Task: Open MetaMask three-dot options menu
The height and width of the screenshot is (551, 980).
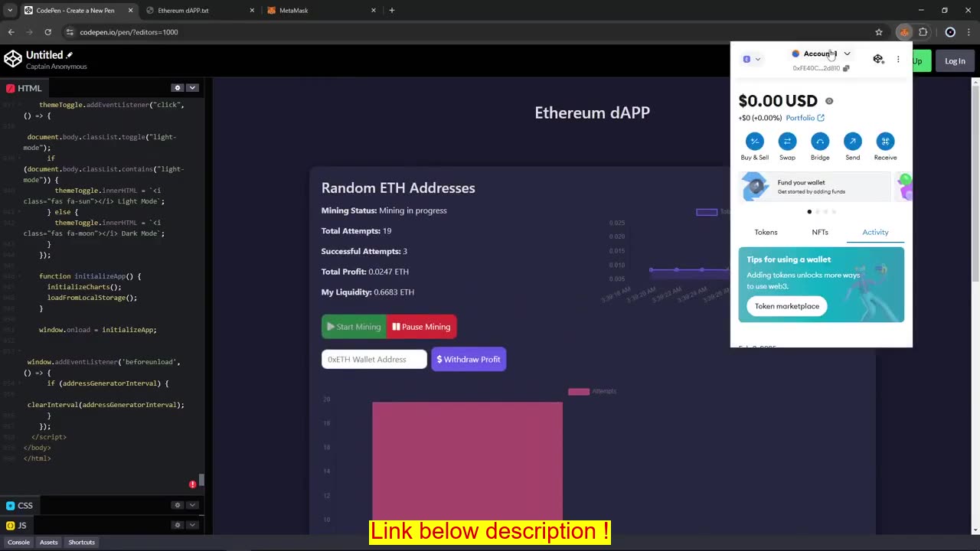Action: [x=898, y=59]
